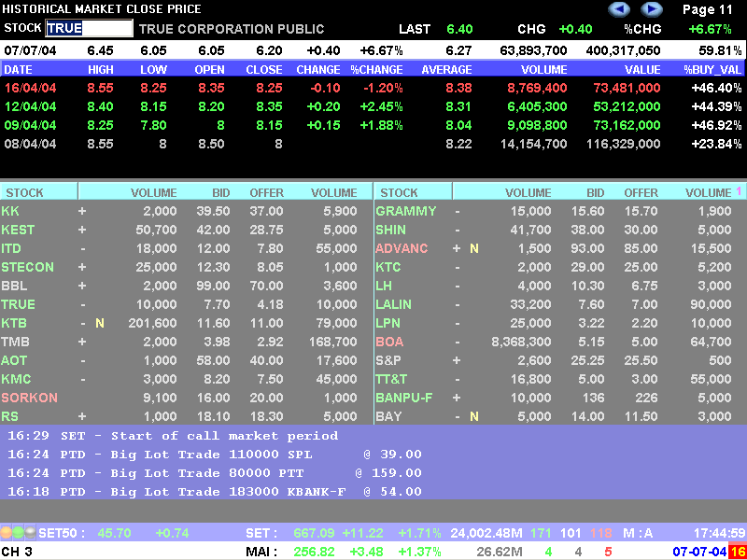The image size is (747, 560).
Task: Select ADVANC in the right stock list
Action: pos(402,248)
